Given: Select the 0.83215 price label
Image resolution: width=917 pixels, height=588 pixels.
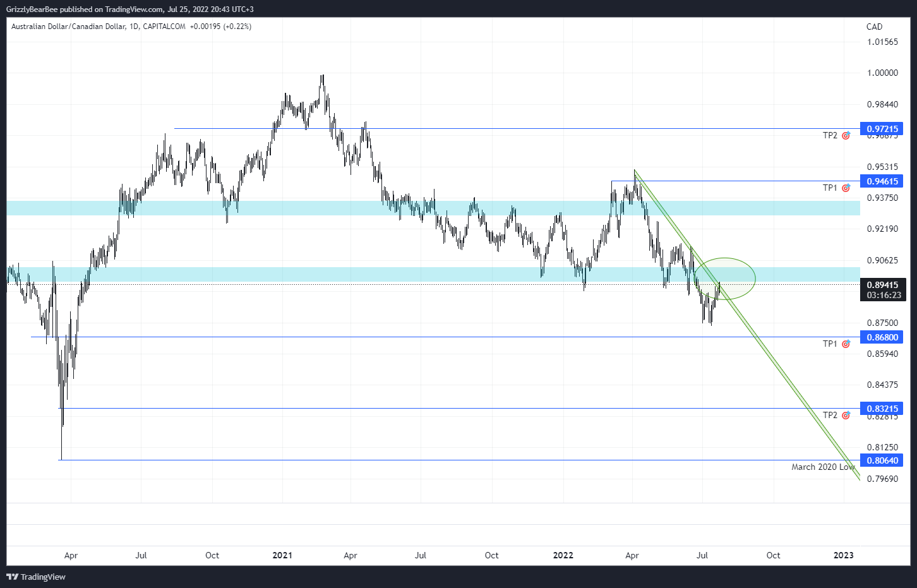Looking at the screenshot, I should 882,409.
